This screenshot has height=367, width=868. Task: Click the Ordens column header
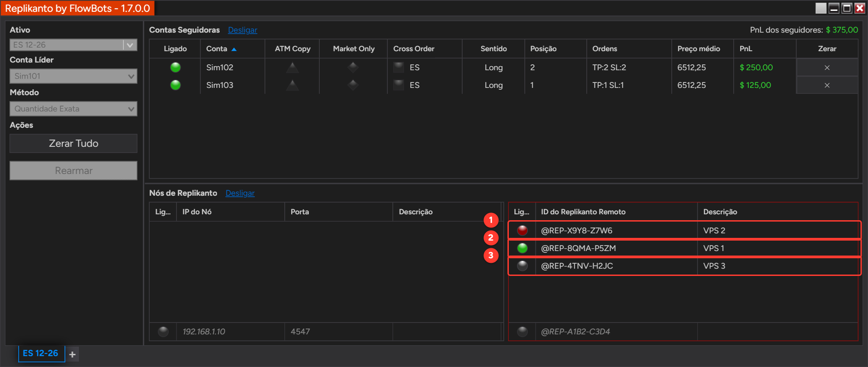click(x=629, y=48)
